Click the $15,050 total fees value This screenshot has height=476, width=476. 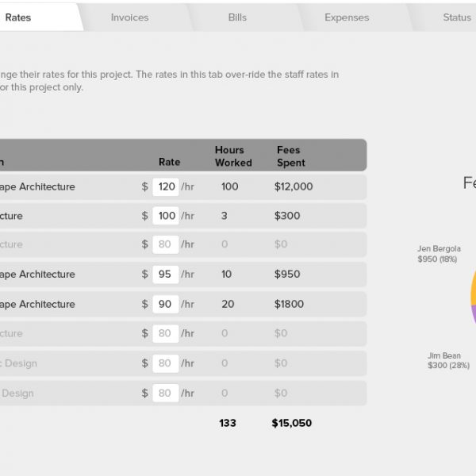291,424
